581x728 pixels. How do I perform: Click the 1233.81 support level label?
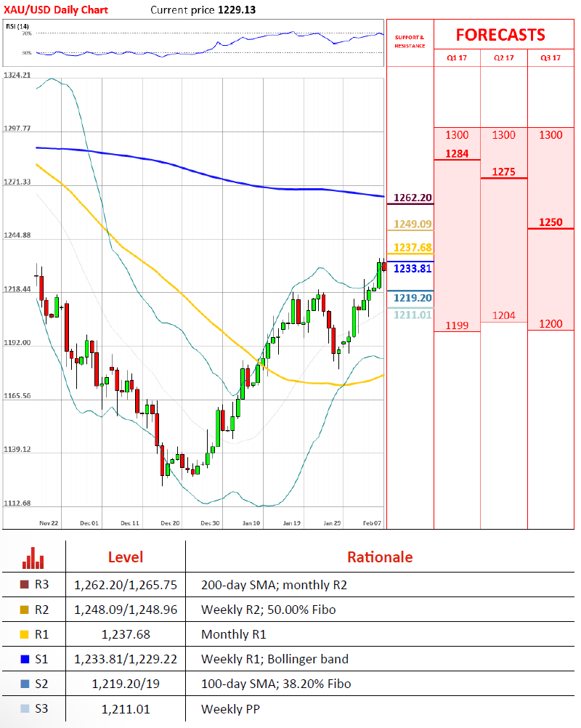(x=413, y=269)
